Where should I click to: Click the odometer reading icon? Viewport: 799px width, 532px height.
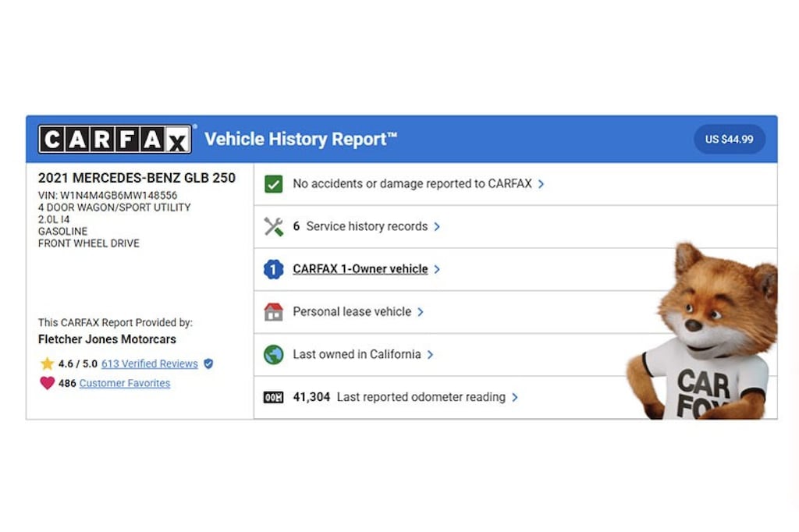(273, 396)
